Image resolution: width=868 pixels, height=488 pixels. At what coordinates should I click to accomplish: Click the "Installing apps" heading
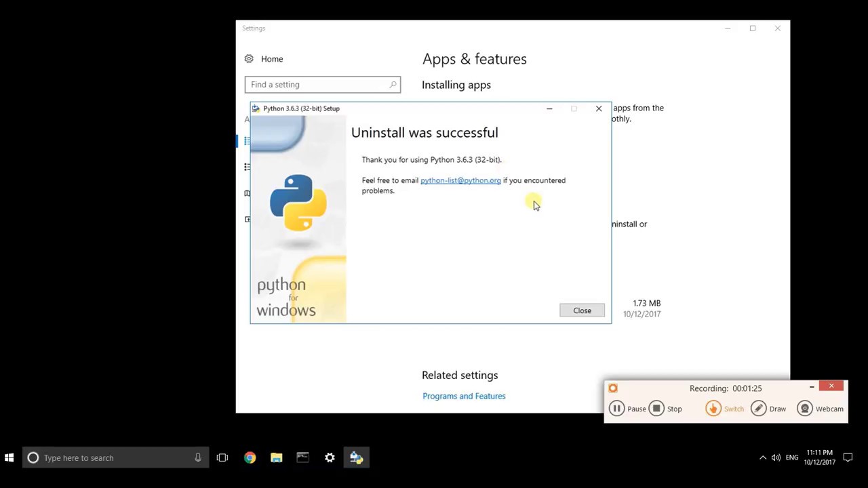click(456, 85)
